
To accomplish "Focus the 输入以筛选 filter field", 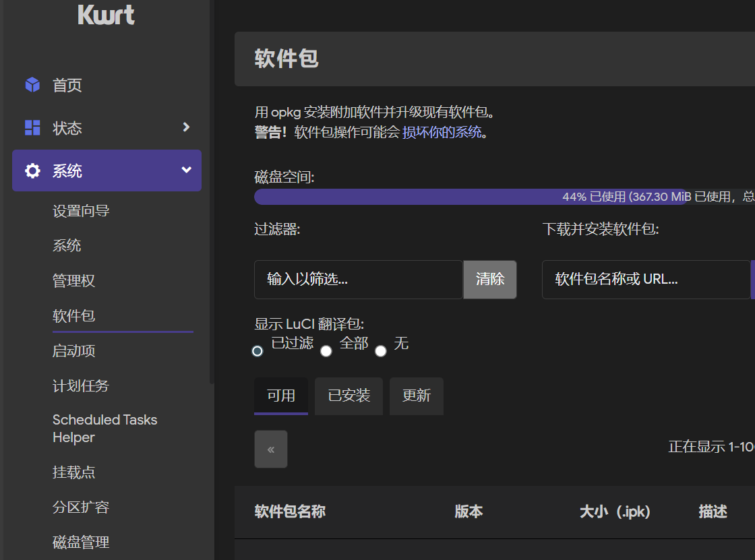I will coord(358,279).
